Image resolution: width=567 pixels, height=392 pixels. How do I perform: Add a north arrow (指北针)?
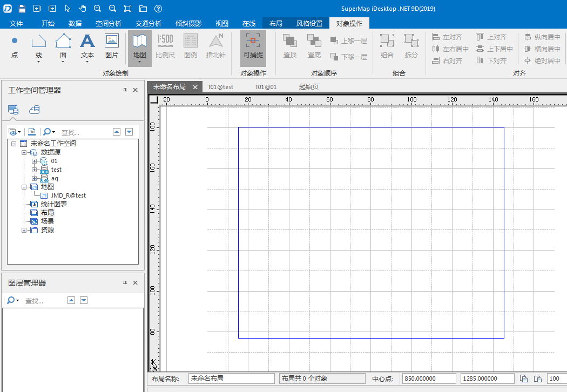216,47
